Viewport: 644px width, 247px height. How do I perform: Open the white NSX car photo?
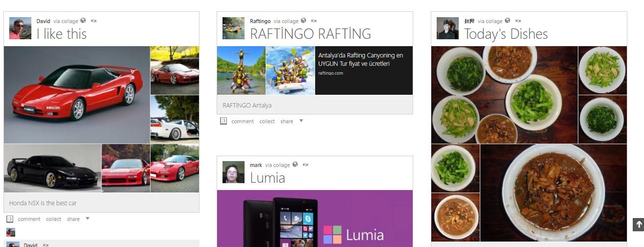(175, 119)
